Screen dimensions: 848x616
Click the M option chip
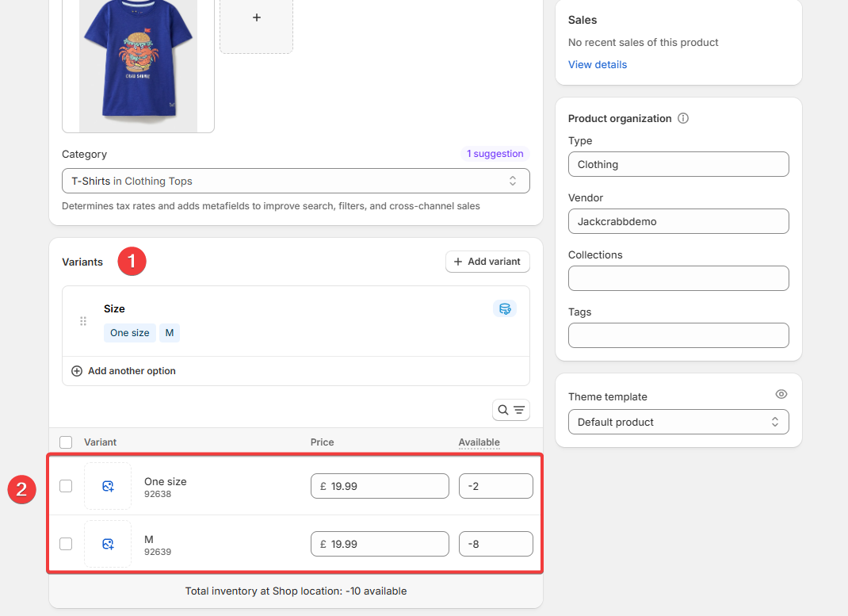(x=170, y=333)
